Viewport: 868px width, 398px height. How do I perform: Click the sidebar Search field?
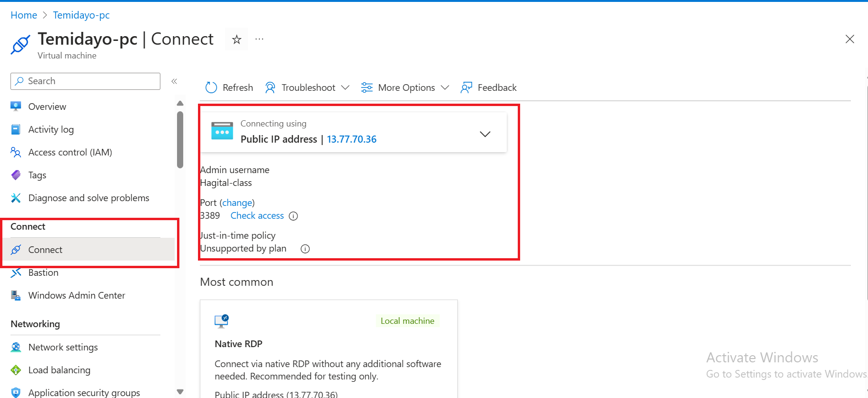click(86, 81)
